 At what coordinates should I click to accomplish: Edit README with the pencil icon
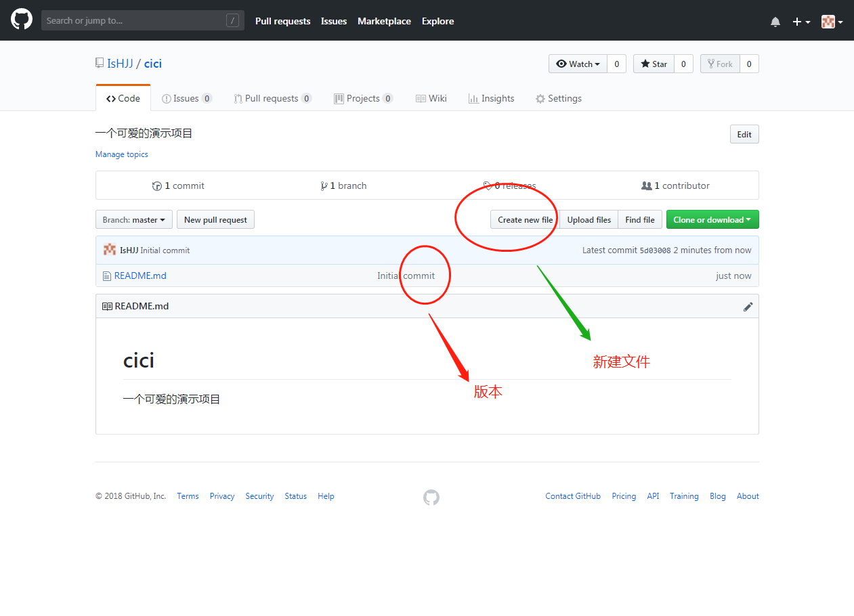[x=748, y=307]
